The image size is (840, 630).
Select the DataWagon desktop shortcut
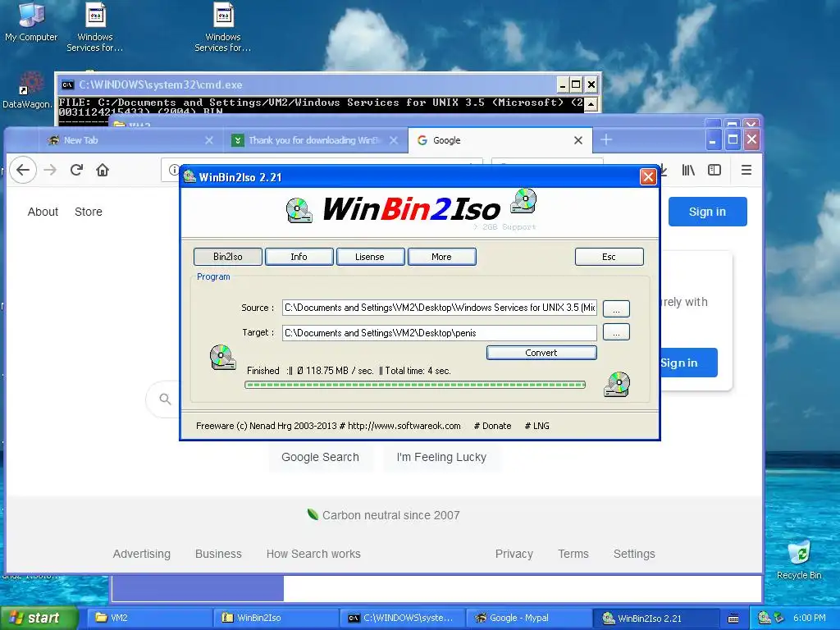[27, 90]
